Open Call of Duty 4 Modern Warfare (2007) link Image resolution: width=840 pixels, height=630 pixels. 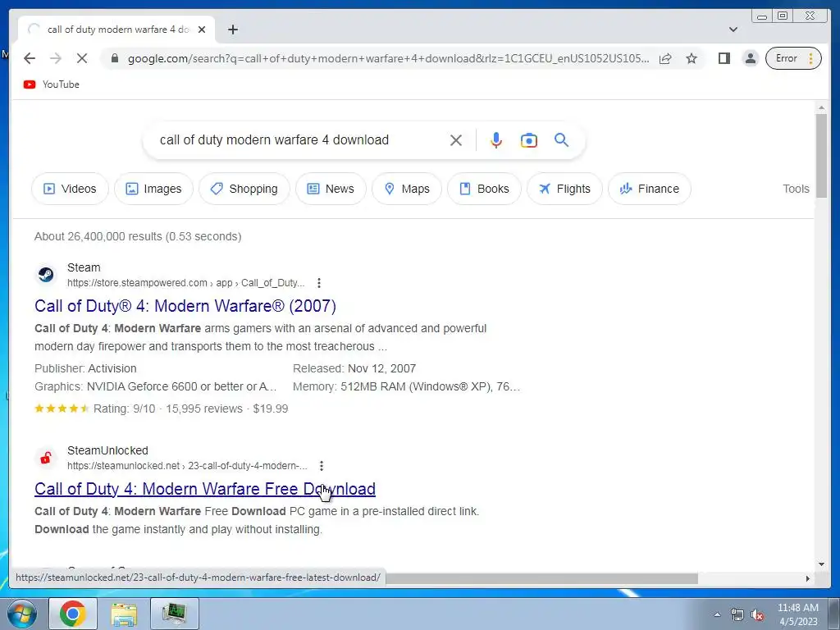[x=185, y=306]
